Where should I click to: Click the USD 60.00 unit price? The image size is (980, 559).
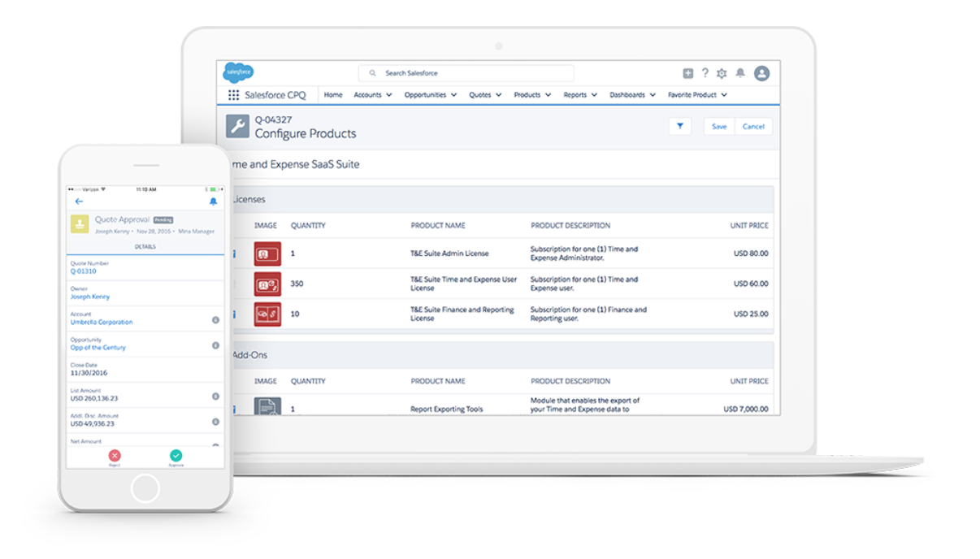coord(751,284)
